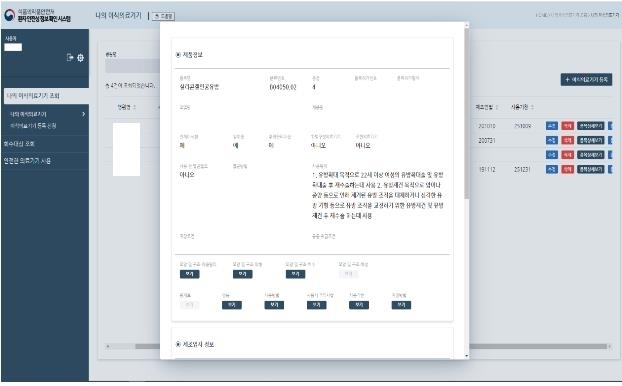Click red 삭제 button in 201010 row

567,126
